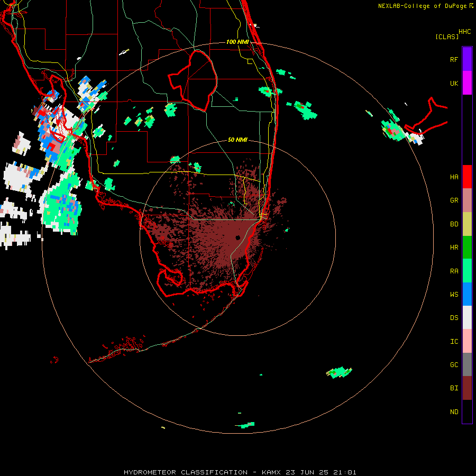Select the GR legend color block
476x476 pixels.
(x=467, y=200)
